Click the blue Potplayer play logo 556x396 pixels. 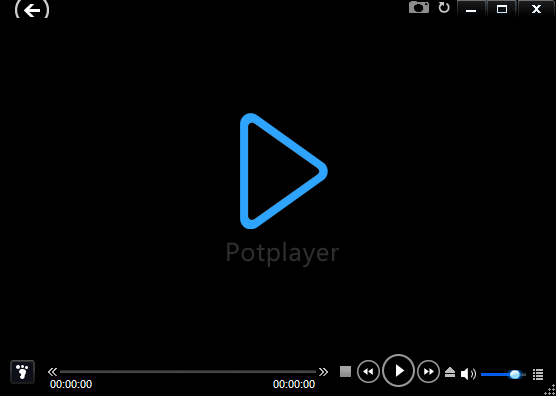pyautogui.click(x=283, y=171)
